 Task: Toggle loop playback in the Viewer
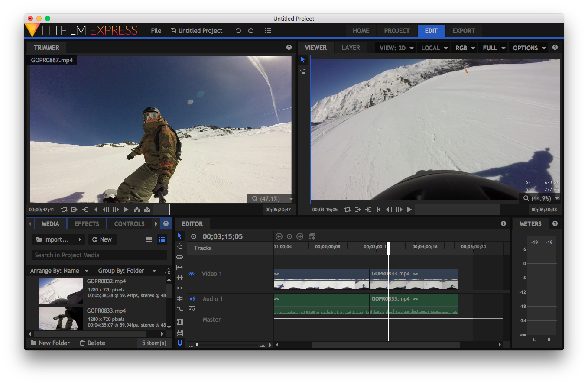(348, 210)
